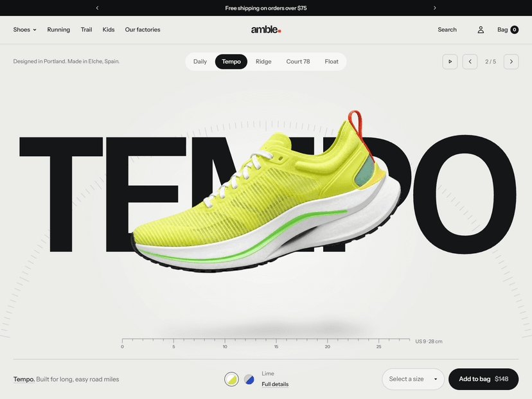This screenshot has width=532, height=399.
Task: Visit Our factories page
Action: click(143, 30)
